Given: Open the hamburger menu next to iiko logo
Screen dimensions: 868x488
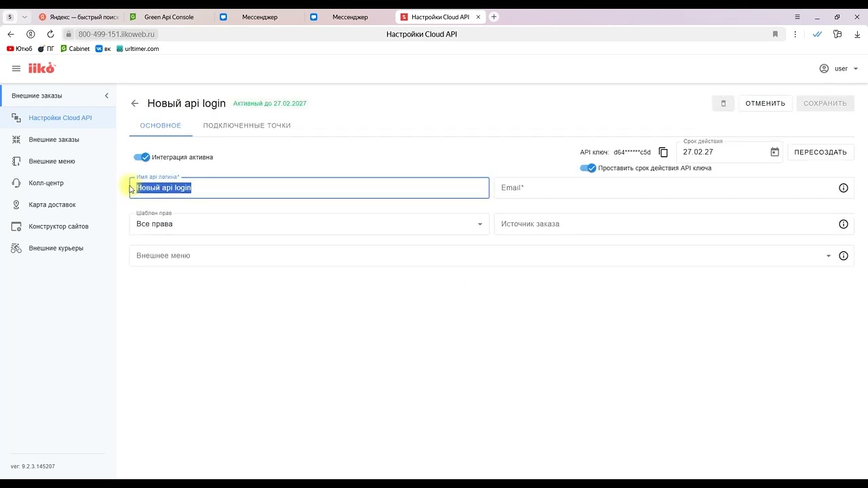Looking at the screenshot, I should [x=16, y=68].
